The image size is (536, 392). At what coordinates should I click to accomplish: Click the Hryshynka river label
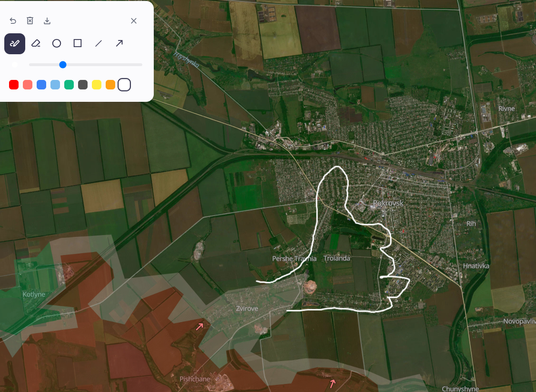click(186, 59)
